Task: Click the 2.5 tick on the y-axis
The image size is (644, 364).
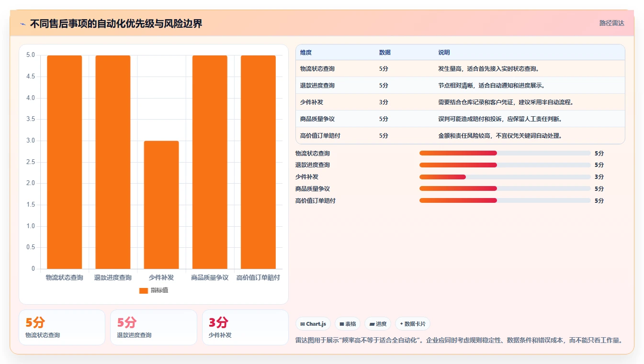Action: [x=31, y=162]
